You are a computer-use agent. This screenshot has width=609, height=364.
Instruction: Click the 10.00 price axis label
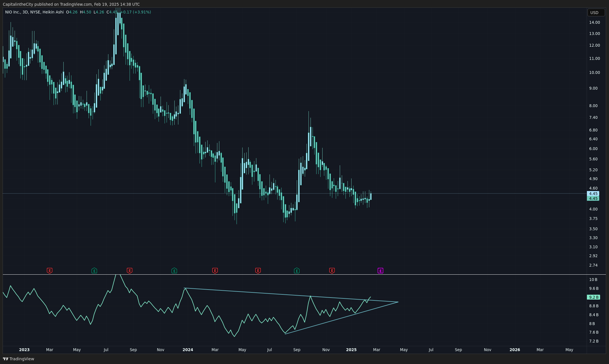point(594,72)
